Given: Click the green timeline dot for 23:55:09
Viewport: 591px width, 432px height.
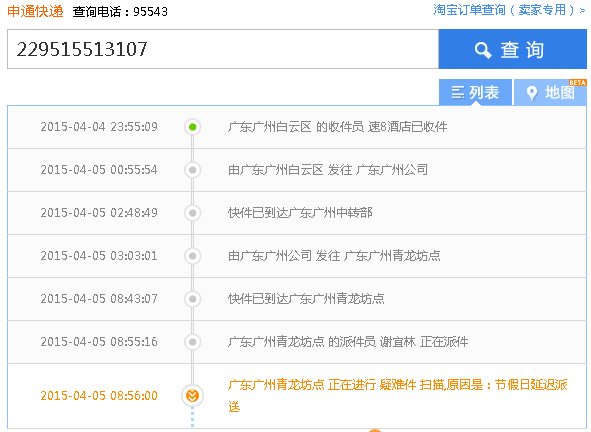Looking at the screenshot, I should point(193,127).
